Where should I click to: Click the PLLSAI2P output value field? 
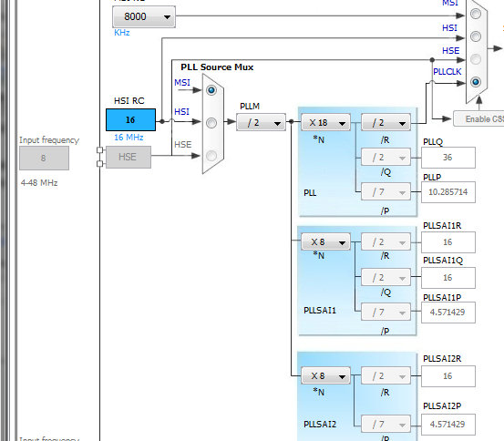(x=448, y=425)
